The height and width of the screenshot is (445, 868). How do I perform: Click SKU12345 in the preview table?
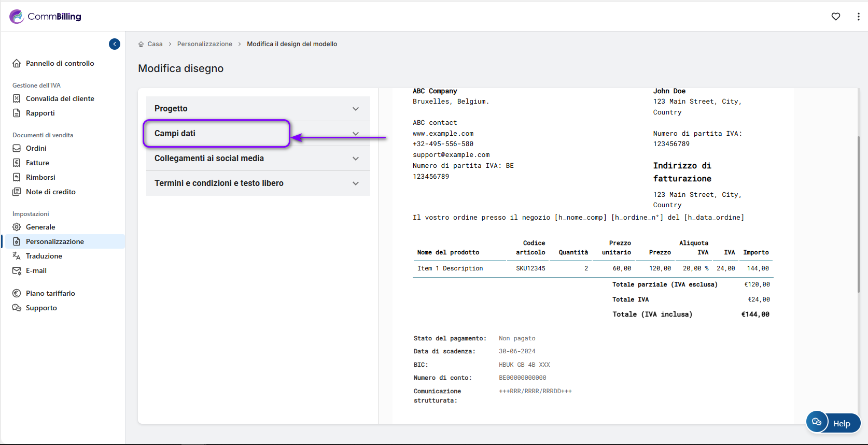click(x=530, y=268)
